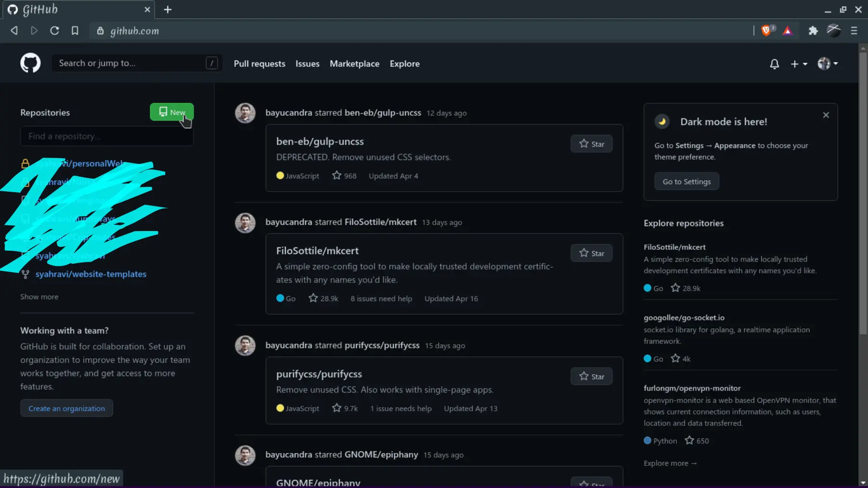Star ben-eb/gulp-uncss

click(x=591, y=144)
